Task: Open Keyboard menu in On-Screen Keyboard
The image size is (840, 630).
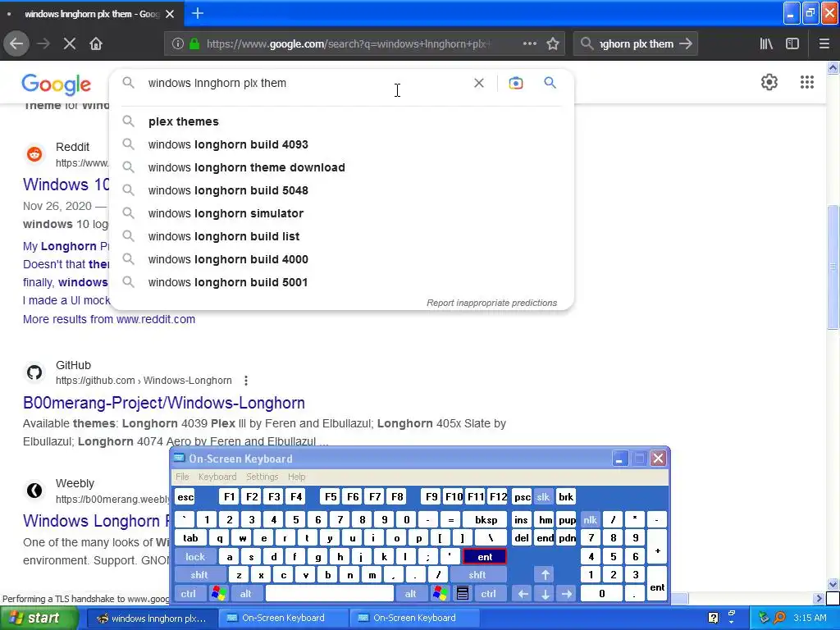Action: point(217,477)
